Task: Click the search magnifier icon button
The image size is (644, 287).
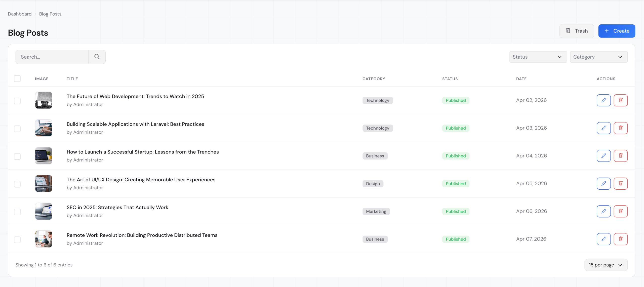Action: click(x=97, y=57)
